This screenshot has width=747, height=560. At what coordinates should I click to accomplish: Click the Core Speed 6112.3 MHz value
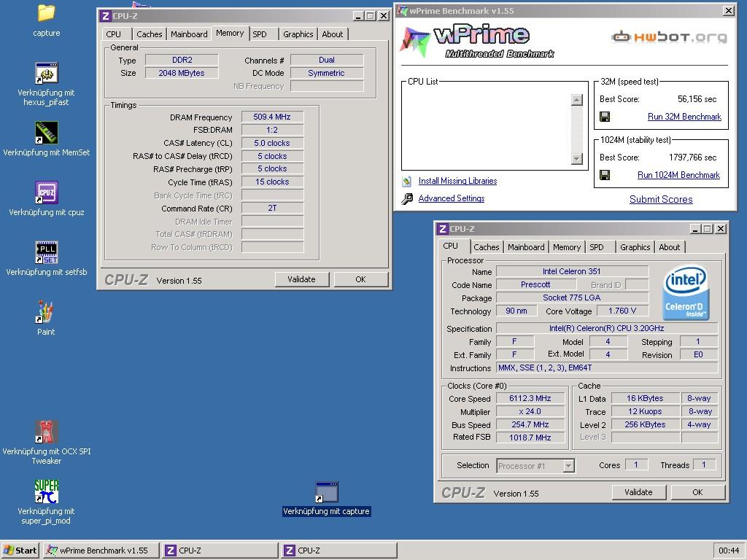(530, 399)
